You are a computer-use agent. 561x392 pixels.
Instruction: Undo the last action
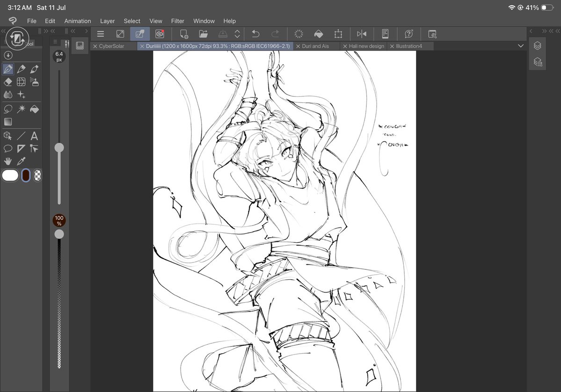coord(255,34)
